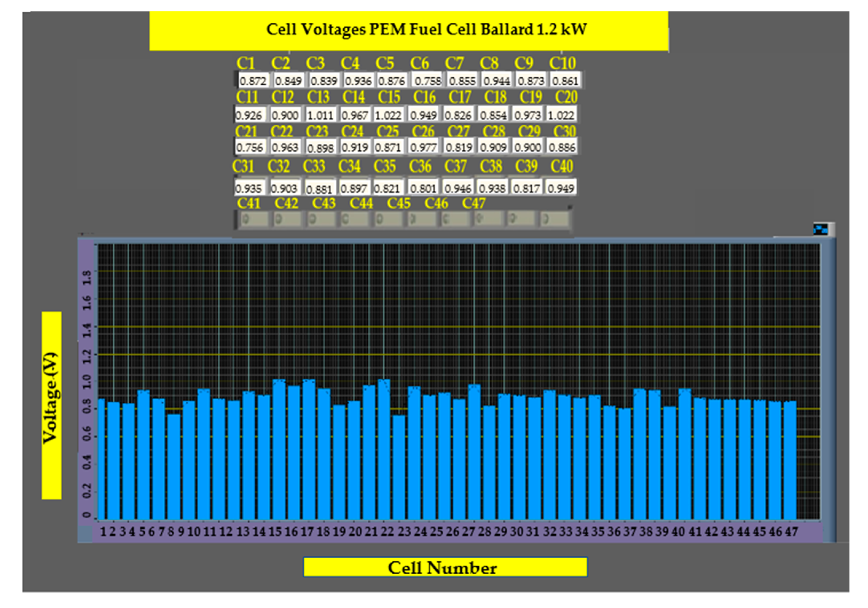Click the x-axis label for cell 30
Image resolution: width=868 pixels, height=608 pixels.
coord(516,532)
